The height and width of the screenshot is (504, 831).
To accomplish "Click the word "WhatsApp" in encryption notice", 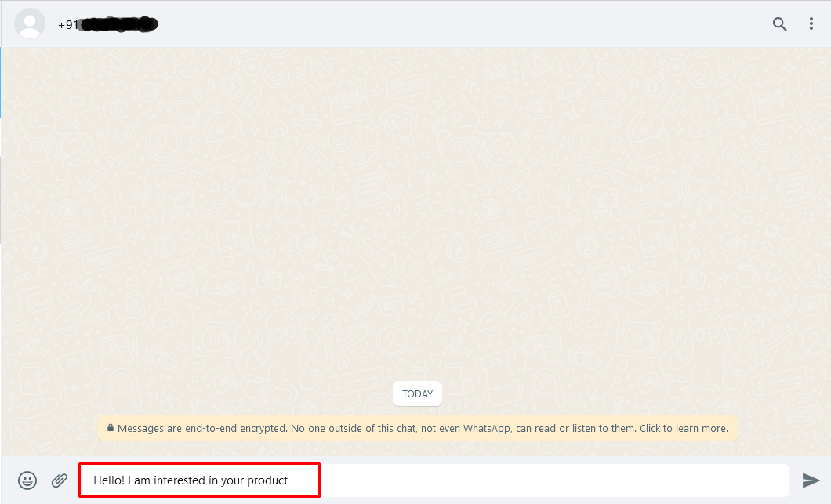I will (x=486, y=429).
